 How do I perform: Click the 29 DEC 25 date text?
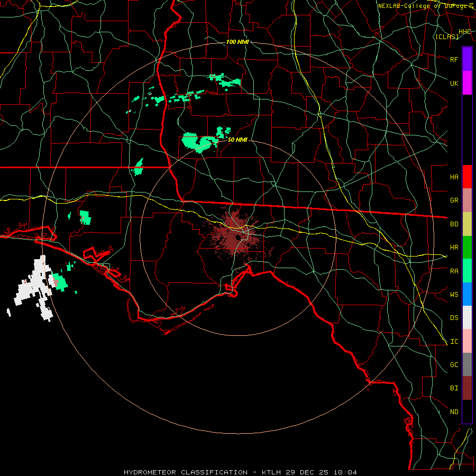(307, 472)
